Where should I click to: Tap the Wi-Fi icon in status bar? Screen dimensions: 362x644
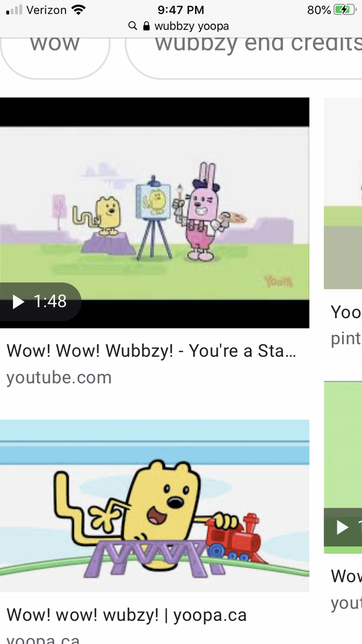click(78, 10)
